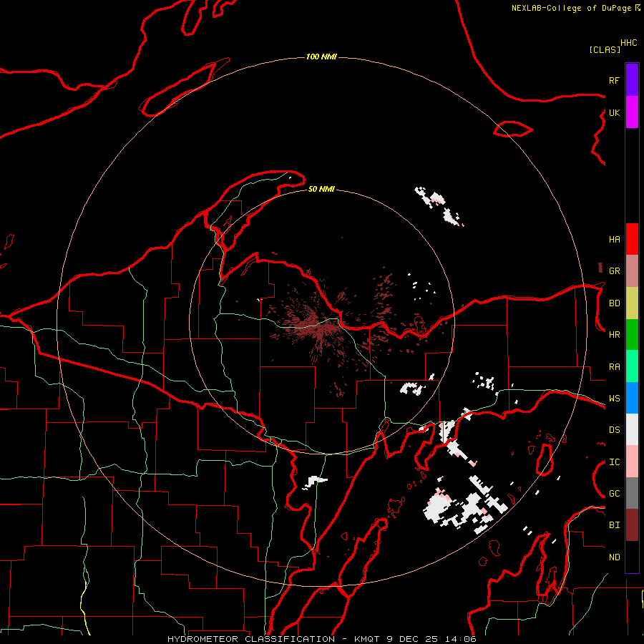Viewport: 644px width, 644px height.
Task: Click the GR legend label
Action: tap(614, 271)
